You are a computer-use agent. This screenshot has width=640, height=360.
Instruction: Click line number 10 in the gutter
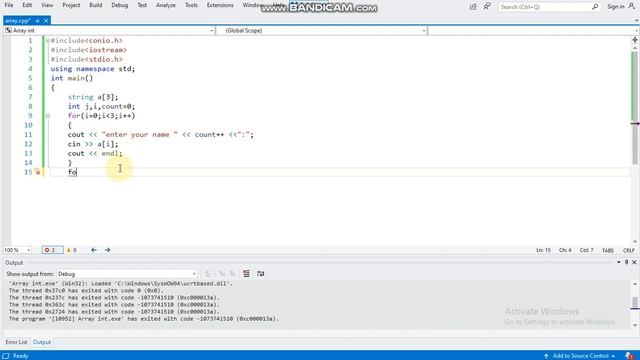(28, 125)
